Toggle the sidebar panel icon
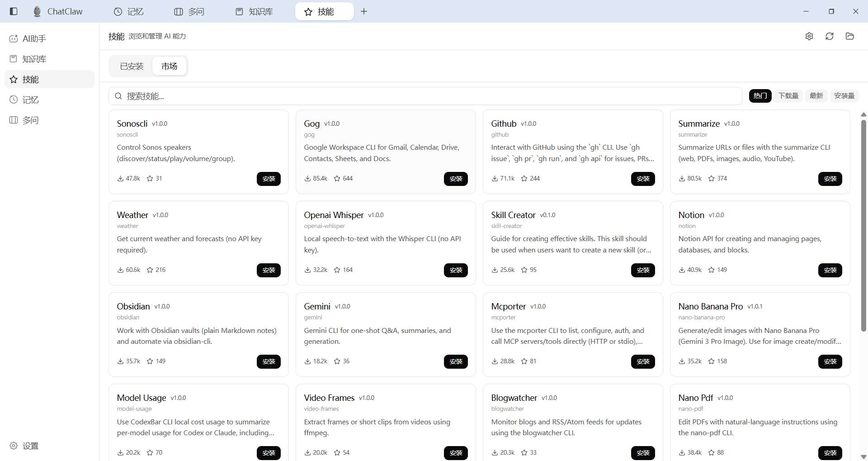Viewport: 868px width, 461px height. (14, 11)
